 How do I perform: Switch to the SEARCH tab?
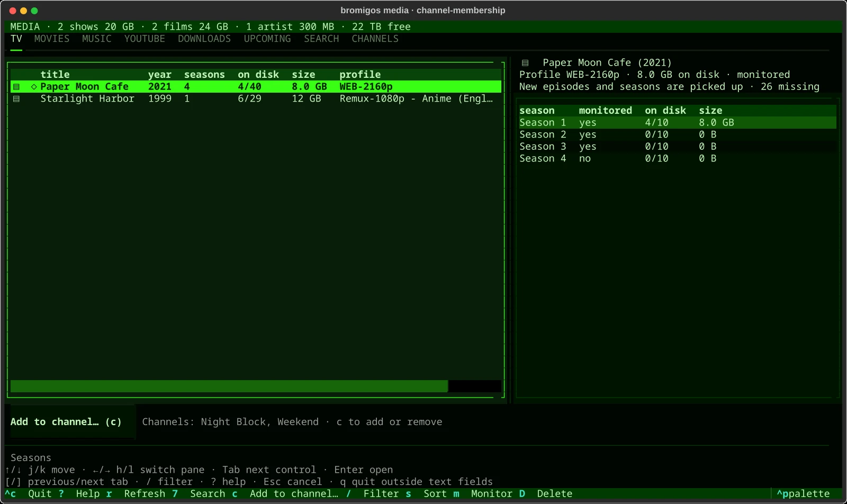tap(321, 39)
